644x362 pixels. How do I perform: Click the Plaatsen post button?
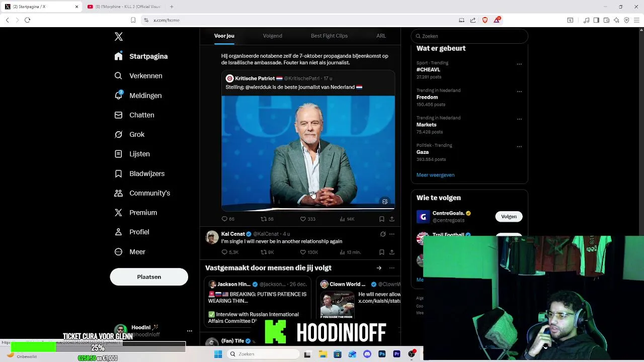[x=149, y=277]
